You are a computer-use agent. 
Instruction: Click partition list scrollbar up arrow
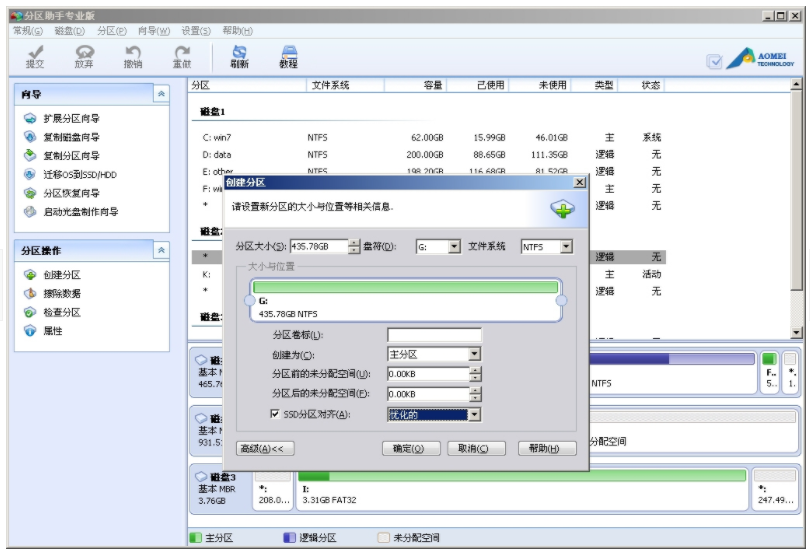click(x=797, y=84)
